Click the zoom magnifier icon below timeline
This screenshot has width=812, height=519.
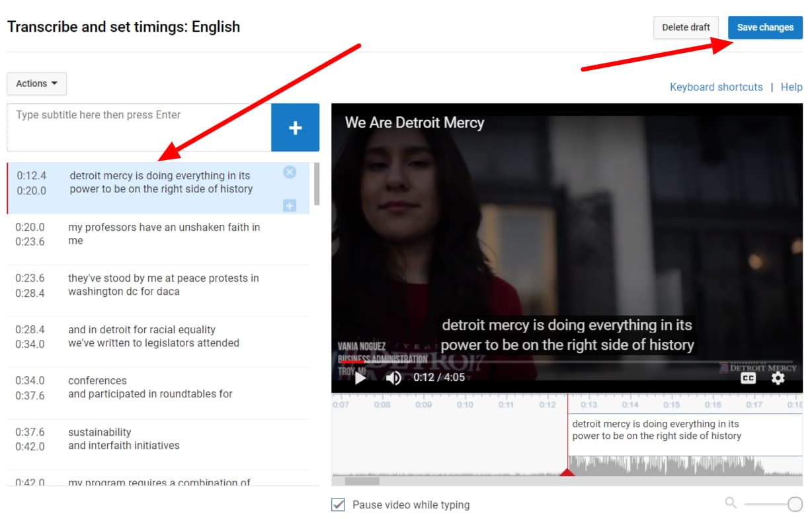click(x=731, y=503)
